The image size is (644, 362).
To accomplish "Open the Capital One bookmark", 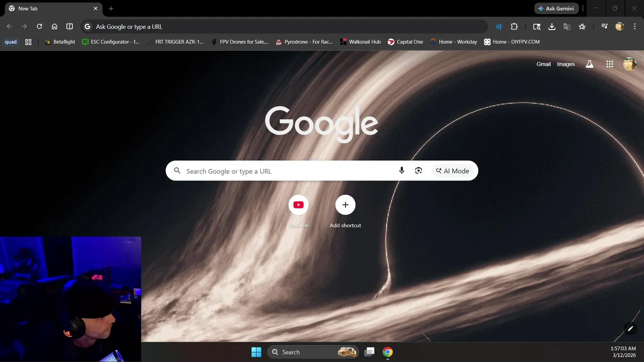I will [406, 42].
